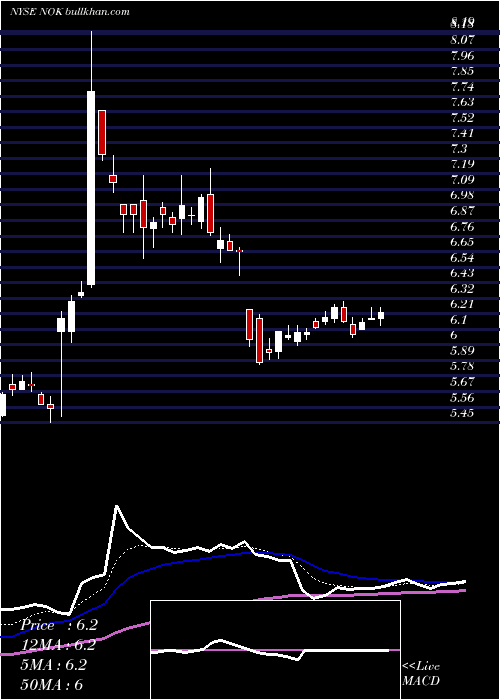The width and height of the screenshot is (500, 700).
Task: Click the 7.3 price axis label
Action: point(459,148)
